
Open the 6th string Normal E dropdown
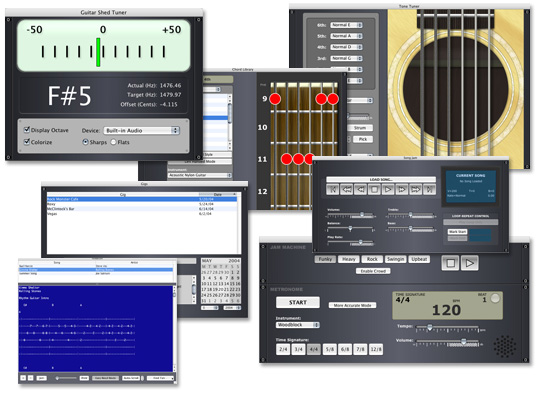coord(346,25)
